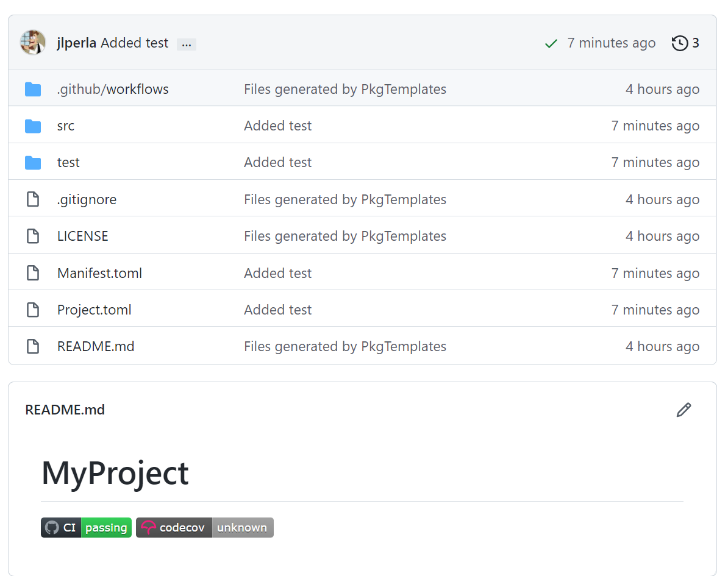Screen dimensions: 728x576
Task: Click the src folder icon
Action: tap(33, 126)
